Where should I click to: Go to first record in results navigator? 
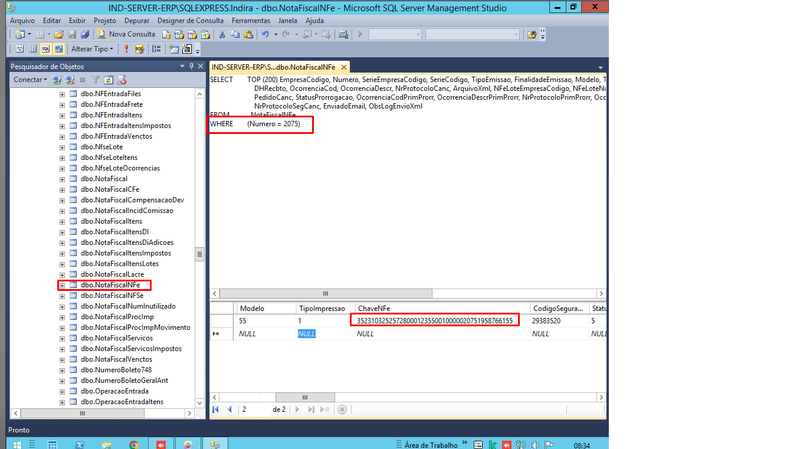coord(215,409)
